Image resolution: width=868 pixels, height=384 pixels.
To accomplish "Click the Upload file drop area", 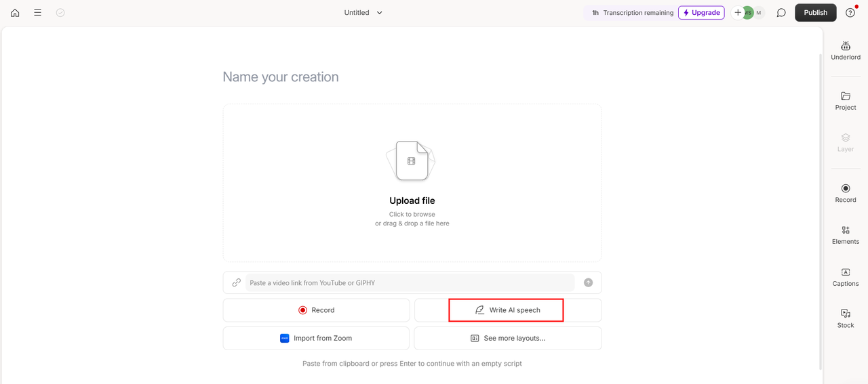I will [412, 183].
